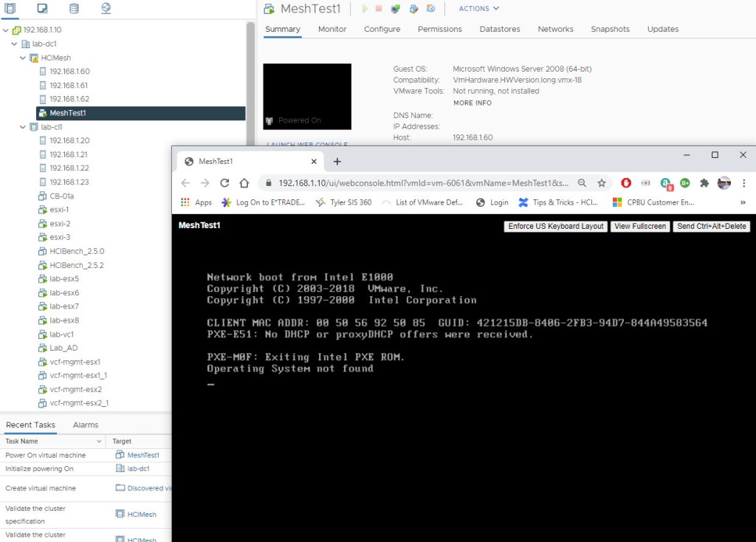Image resolution: width=756 pixels, height=542 pixels.
Task: Open the Networking inventory view icon
Action: pos(106,9)
